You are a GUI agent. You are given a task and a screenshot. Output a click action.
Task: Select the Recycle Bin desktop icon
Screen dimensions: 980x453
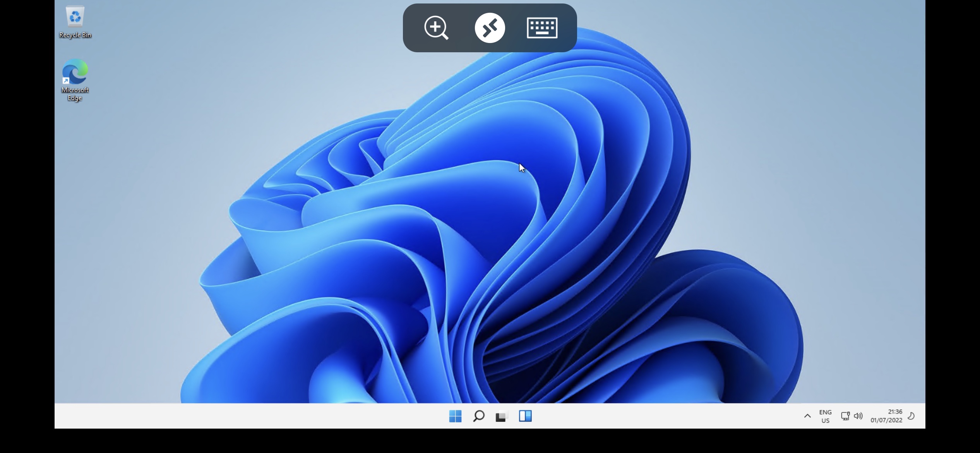[75, 17]
